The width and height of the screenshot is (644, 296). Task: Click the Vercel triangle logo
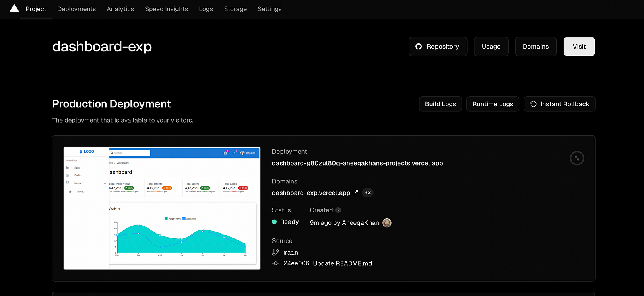[14, 8]
